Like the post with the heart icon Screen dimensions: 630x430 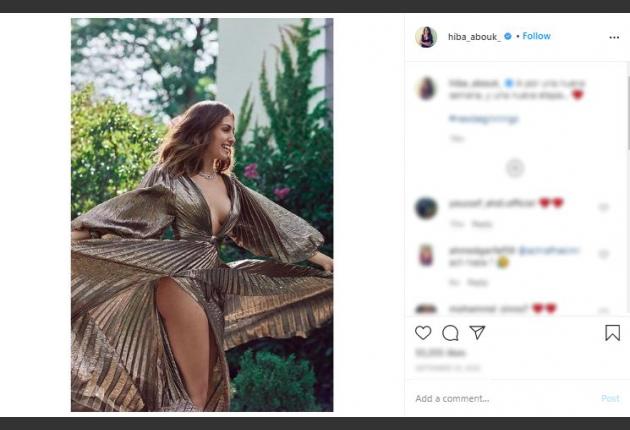423,333
